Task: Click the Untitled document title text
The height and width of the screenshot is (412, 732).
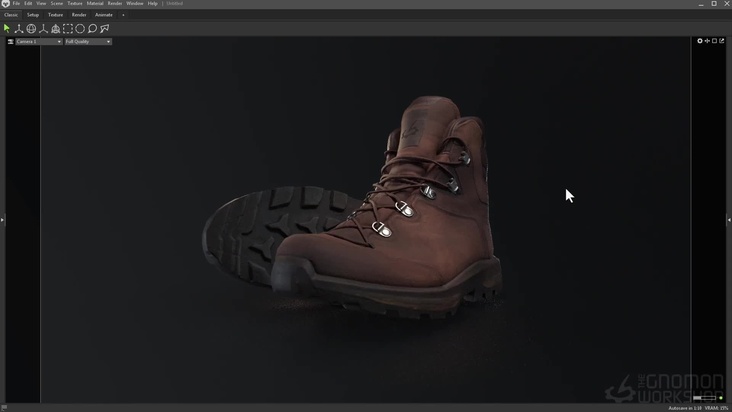Action: point(175,3)
